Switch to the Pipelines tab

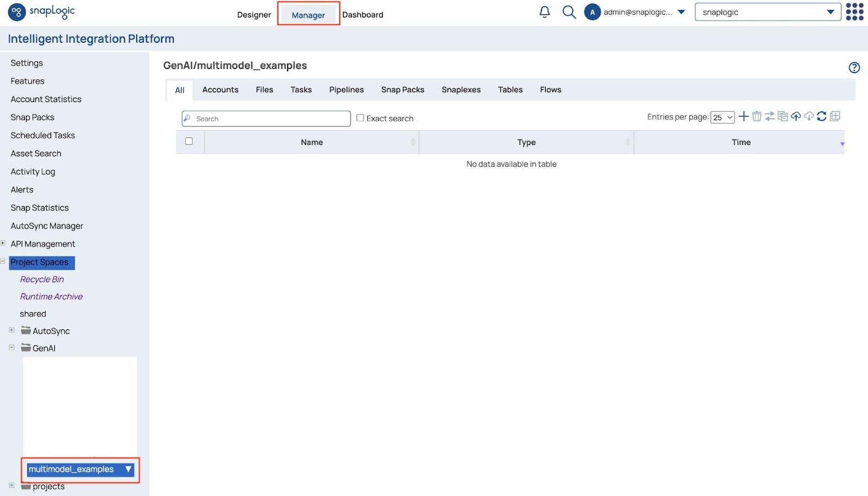click(346, 90)
